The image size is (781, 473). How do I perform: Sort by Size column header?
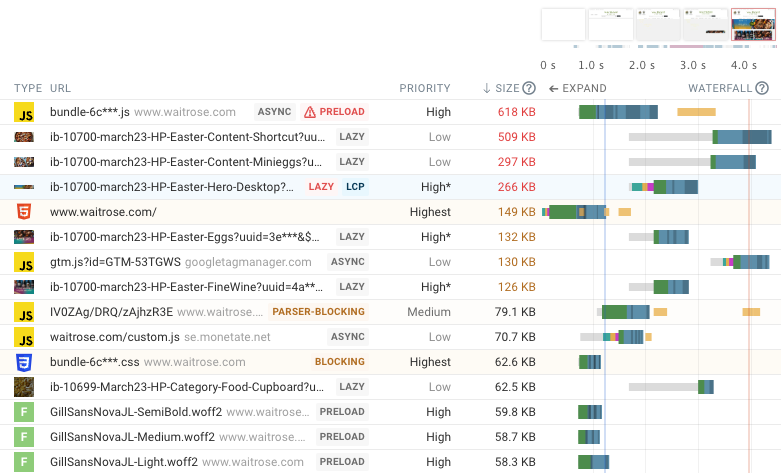point(502,88)
